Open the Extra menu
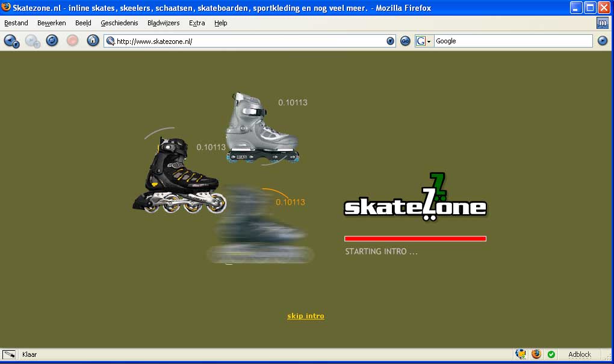This screenshot has width=614, height=364. pos(197,23)
